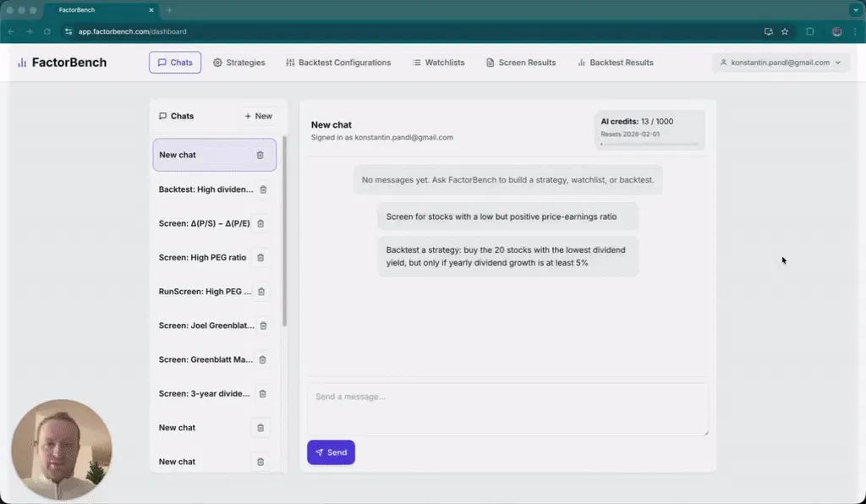
Task: Click the 'New chat' conversation title heading
Action: 332,125
